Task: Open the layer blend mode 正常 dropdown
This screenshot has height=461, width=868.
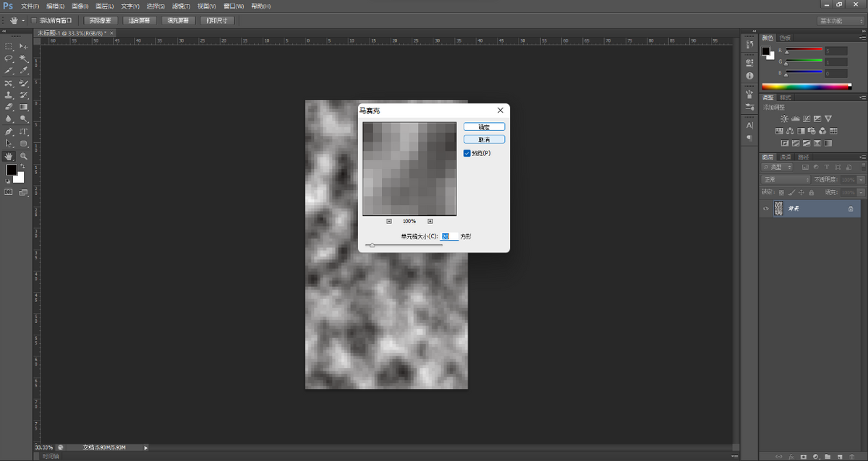Action: (786, 179)
